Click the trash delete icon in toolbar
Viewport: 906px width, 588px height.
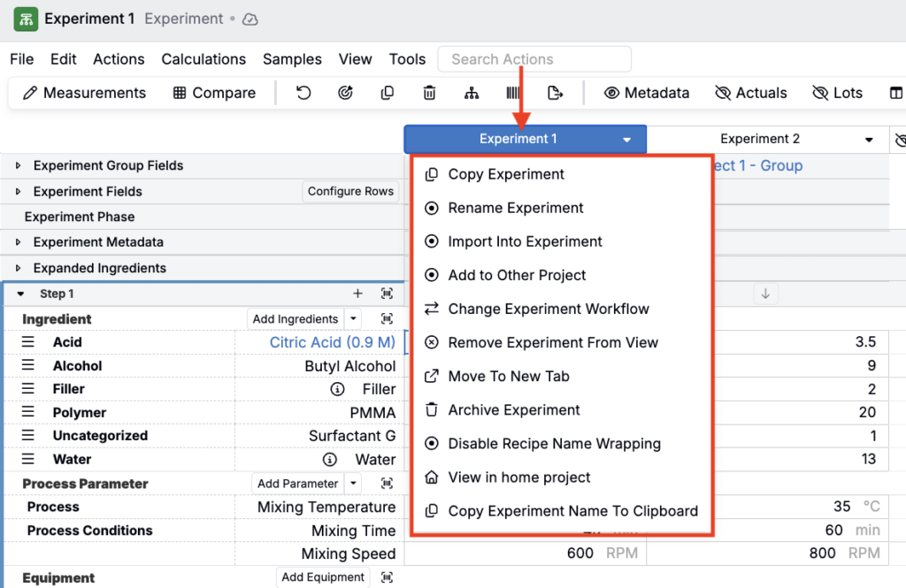click(429, 93)
